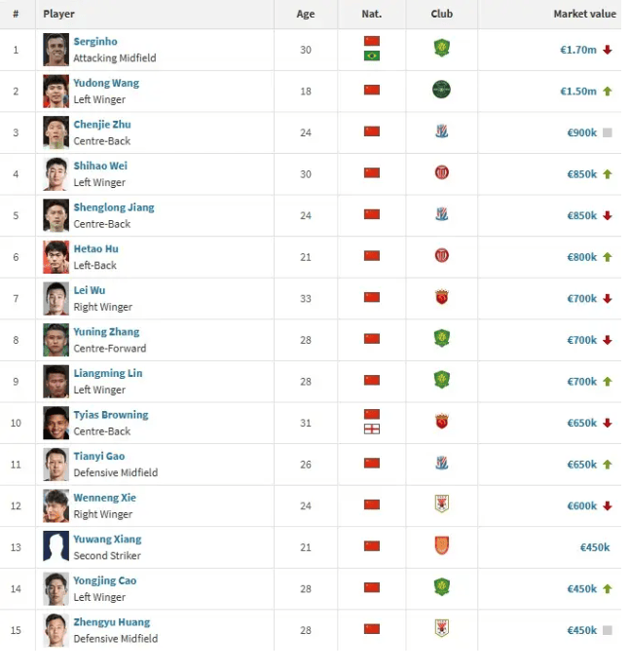The image size is (630, 672).
Task: Click Zhengyu Huang's portrait photo
Action: (x=56, y=630)
